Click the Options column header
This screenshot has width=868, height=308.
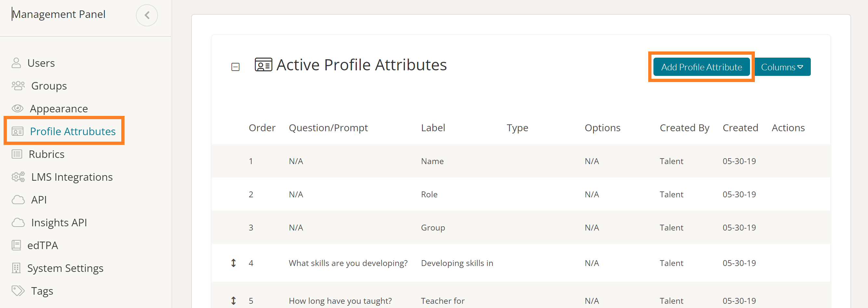(602, 128)
